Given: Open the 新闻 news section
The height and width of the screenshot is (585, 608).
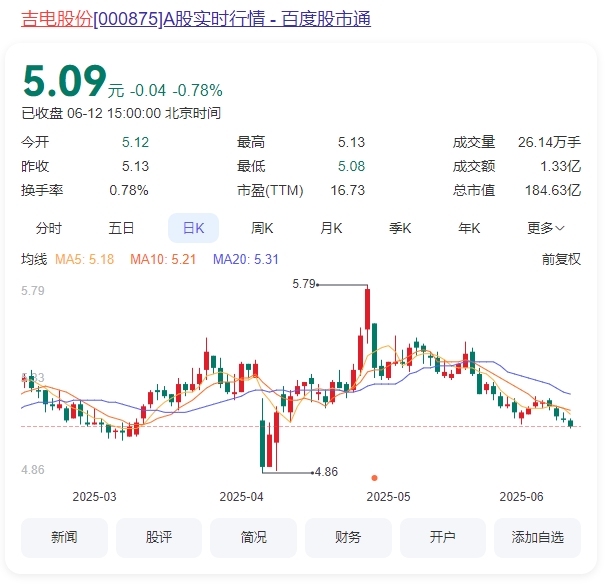Looking at the screenshot, I should (64, 537).
